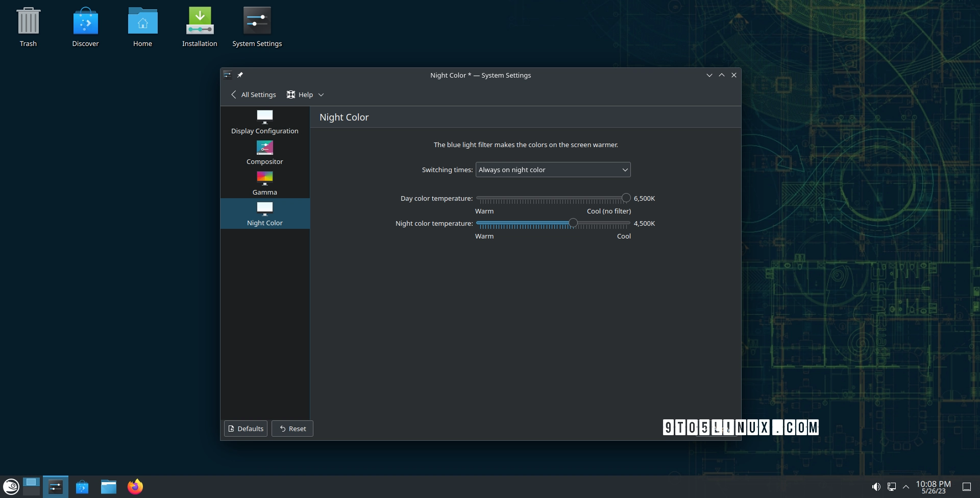This screenshot has width=980, height=498.
Task: Open the Switching times dropdown
Action: 553,170
